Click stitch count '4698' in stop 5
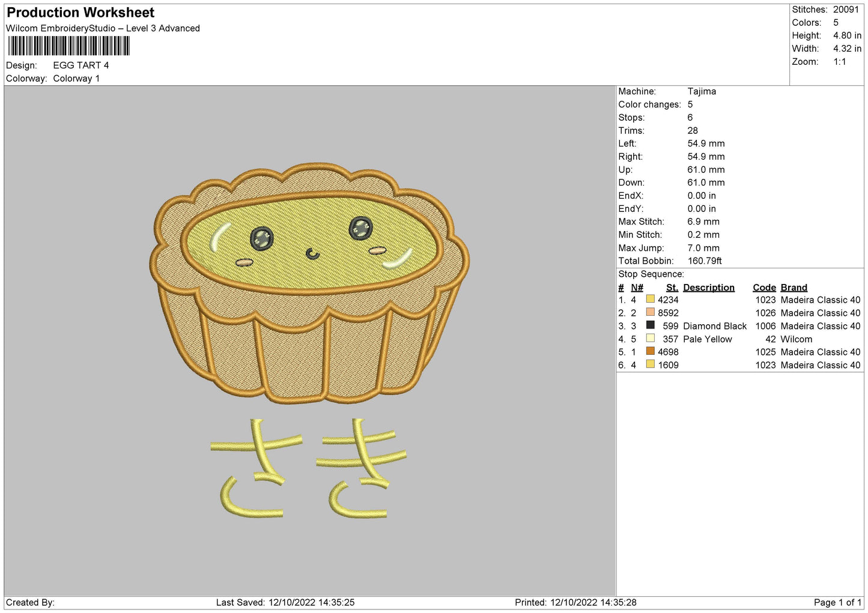 point(668,352)
